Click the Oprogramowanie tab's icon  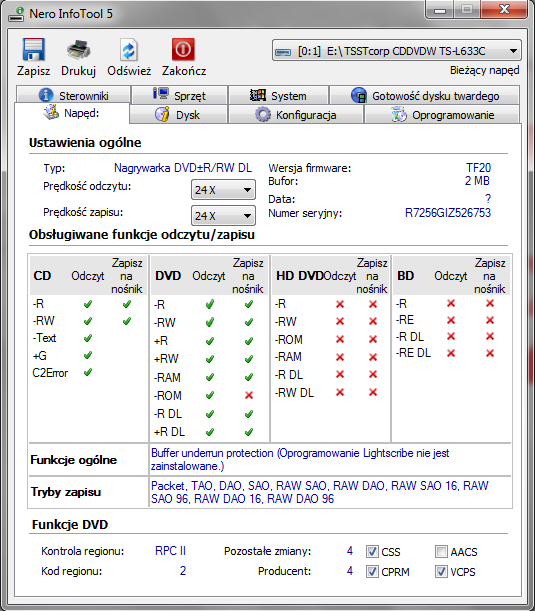tap(399, 115)
